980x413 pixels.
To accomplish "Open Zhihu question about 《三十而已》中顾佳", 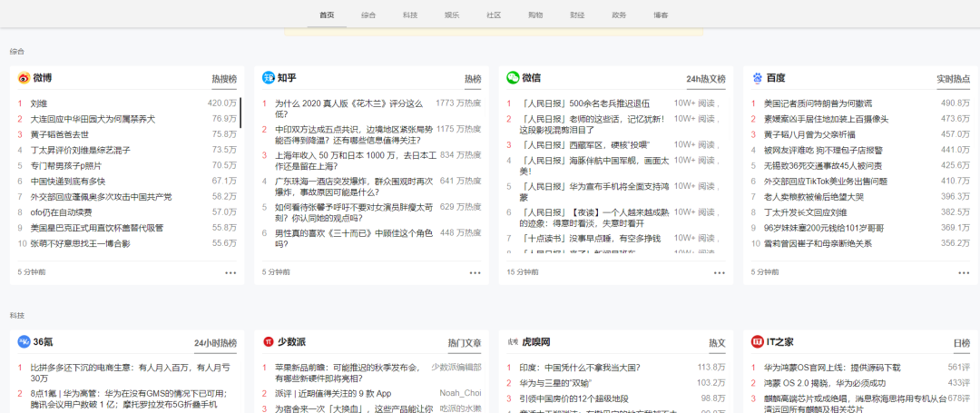I will [x=354, y=239].
